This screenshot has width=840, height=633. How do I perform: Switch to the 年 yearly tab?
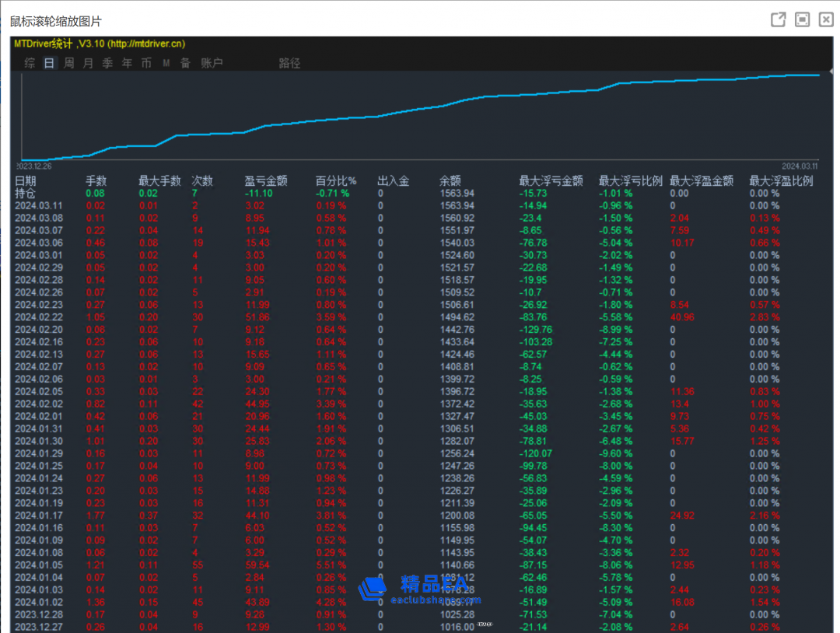[127, 63]
